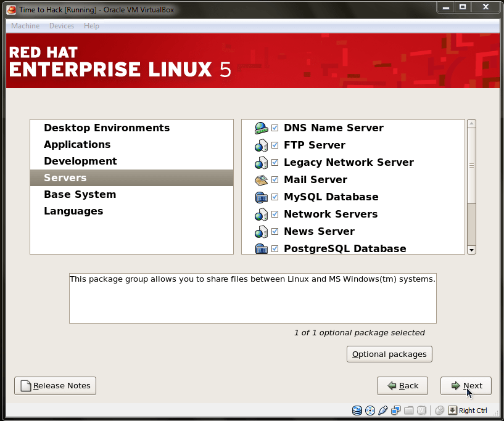Screen dimensions: 504x421
Task: Select the Base System category
Action: (x=132, y=195)
